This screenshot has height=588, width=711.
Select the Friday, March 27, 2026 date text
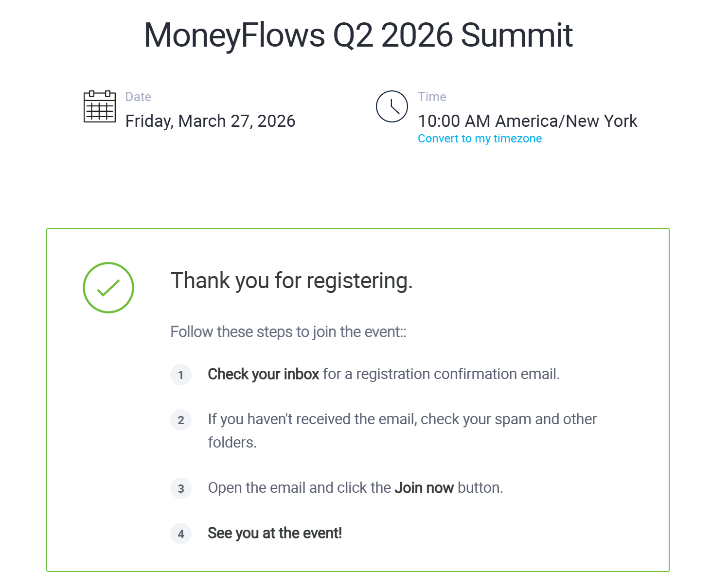(210, 121)
